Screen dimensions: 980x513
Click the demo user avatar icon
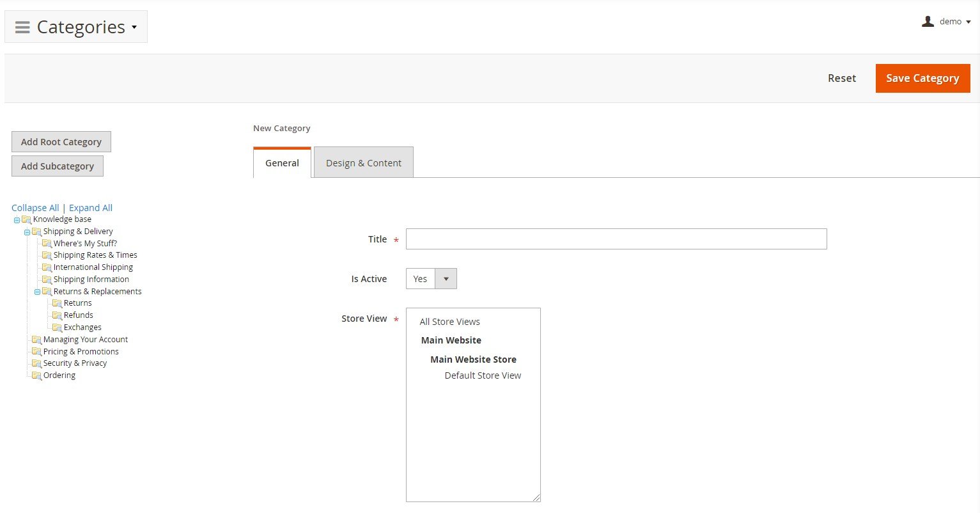pos(928,21)
